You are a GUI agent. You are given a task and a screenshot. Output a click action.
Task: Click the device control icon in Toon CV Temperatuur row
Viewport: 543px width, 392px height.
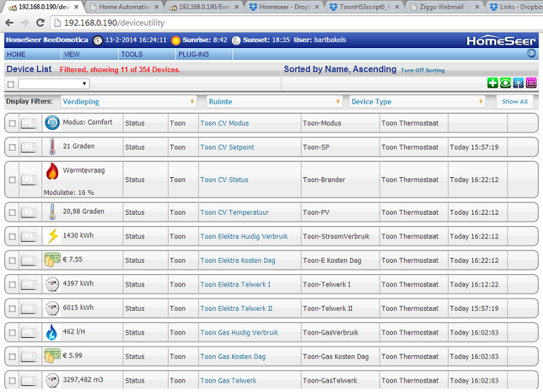29,212
